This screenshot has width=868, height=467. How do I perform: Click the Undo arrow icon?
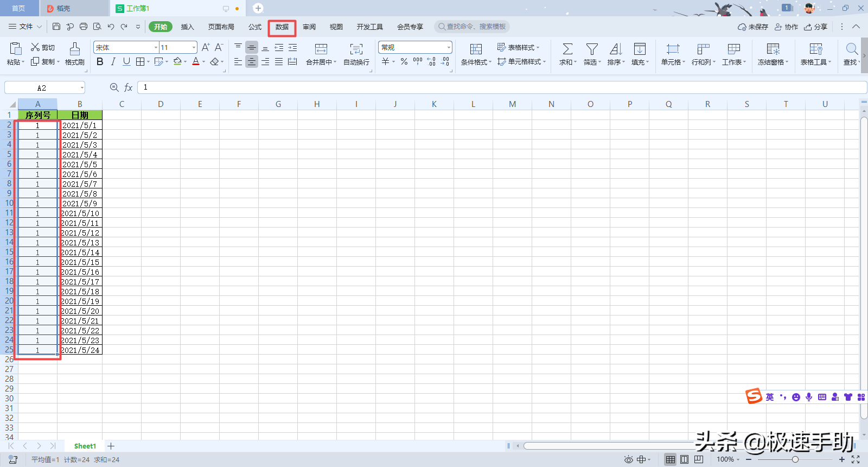point(111,27)
